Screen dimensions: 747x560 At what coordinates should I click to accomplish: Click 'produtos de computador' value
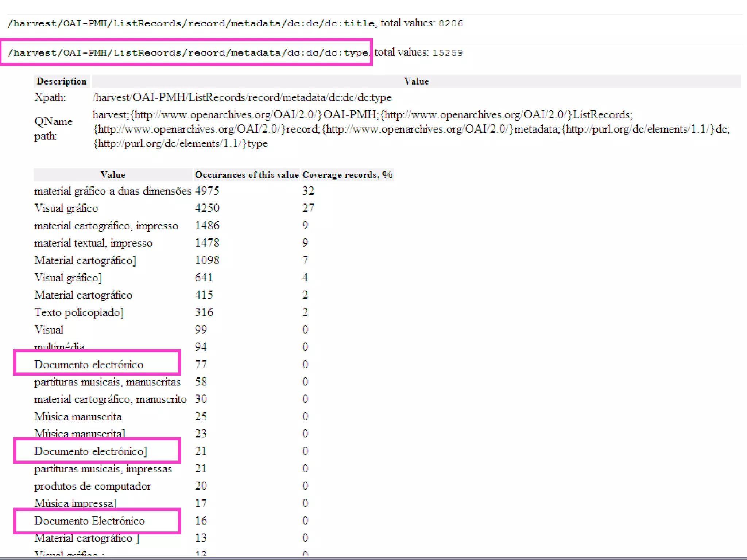point(92,486)
